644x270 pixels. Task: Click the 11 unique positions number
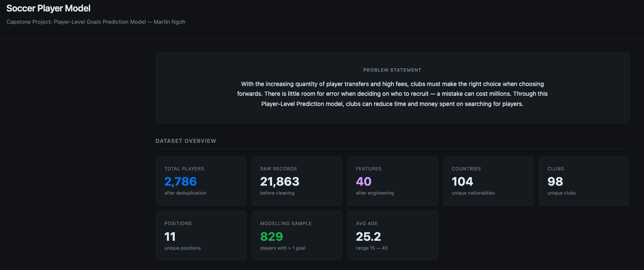tap(170, 237)
